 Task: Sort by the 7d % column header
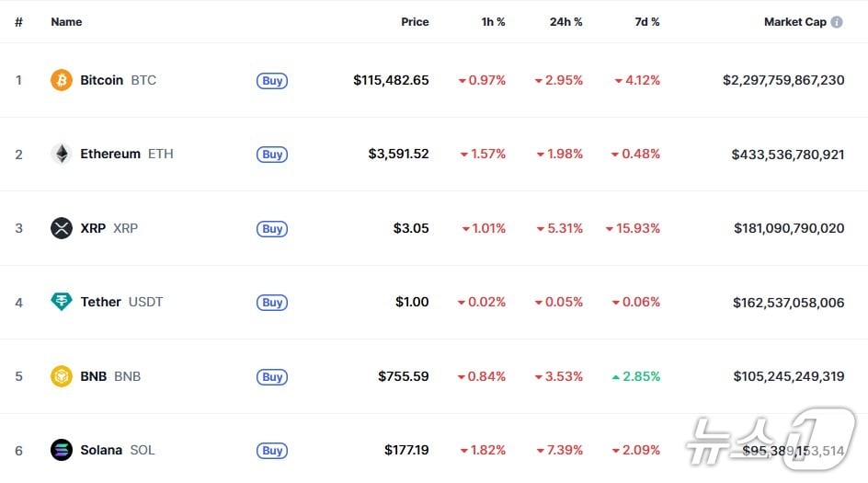pyautogui.click(x=646, y=22)
